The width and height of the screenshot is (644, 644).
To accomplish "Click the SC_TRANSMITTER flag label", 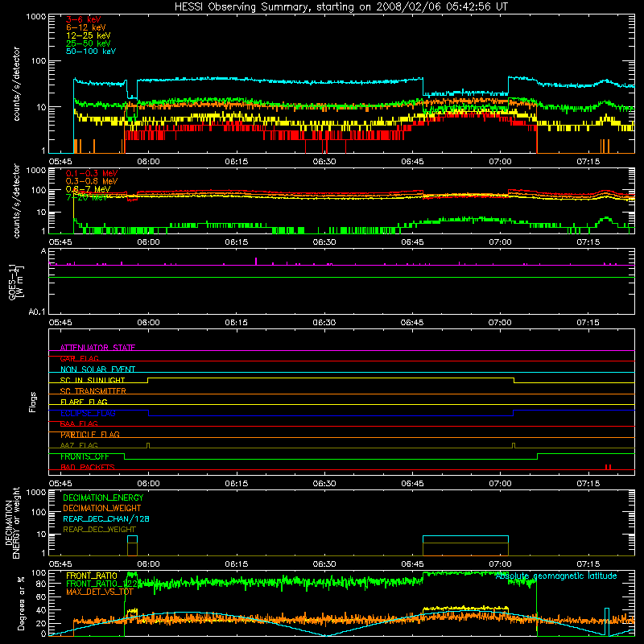I will tap(93, 391).
